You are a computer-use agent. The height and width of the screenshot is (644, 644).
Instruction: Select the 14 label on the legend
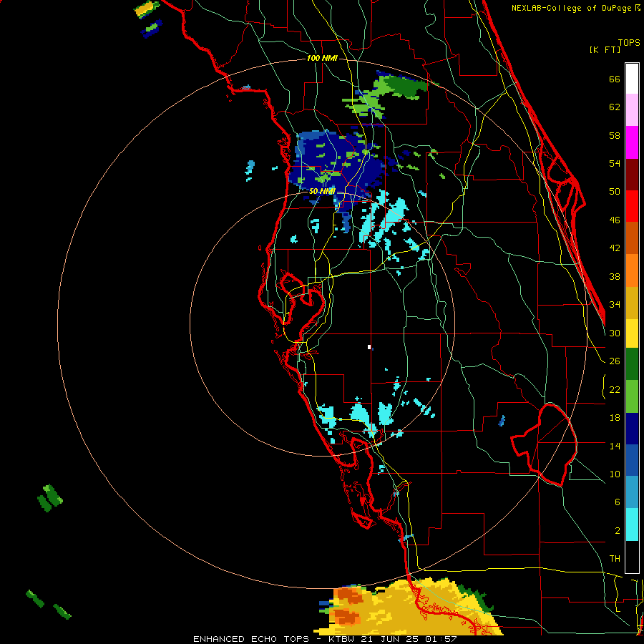[615, 446]
